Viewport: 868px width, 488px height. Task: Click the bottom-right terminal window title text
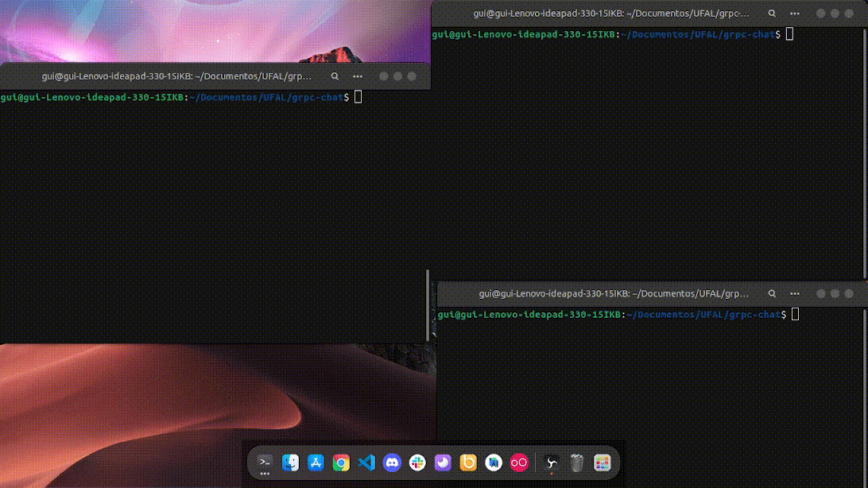coord(614,294)
